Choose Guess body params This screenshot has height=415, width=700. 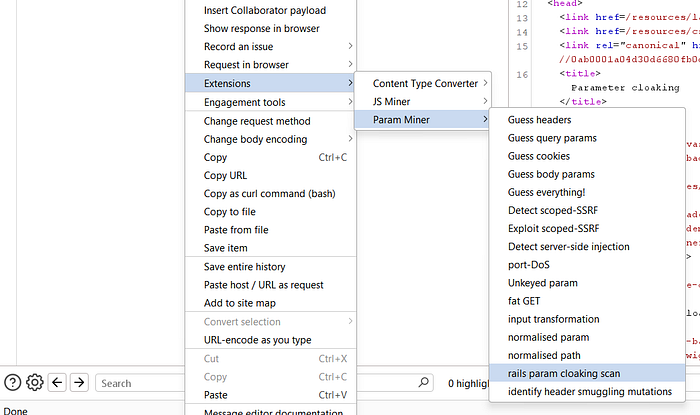click(587, 174)
